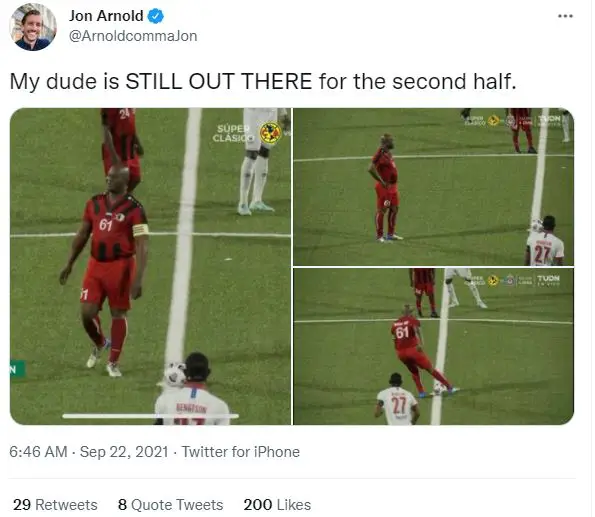Click the TUDN watermark in top-right photo
The image size is (595, 517).
pyautogui.click(x=548, y=120)
